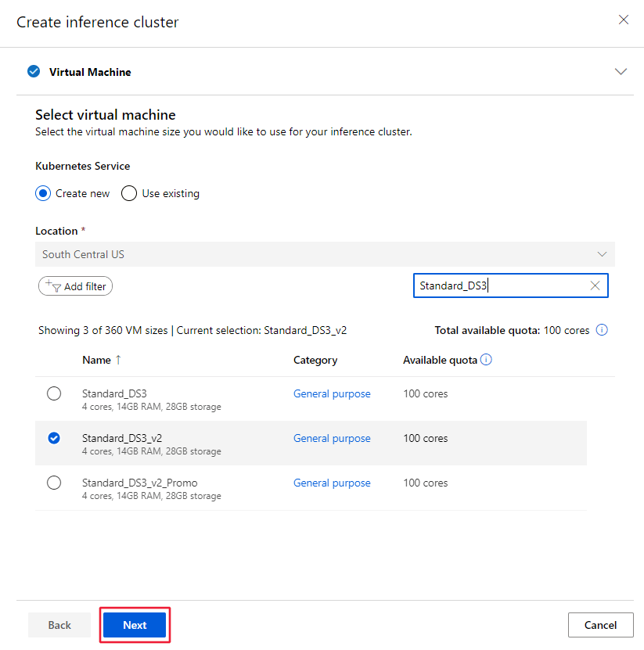Collapse the Virtual Machine section
The image size is (644, 650).
point(621,71)
